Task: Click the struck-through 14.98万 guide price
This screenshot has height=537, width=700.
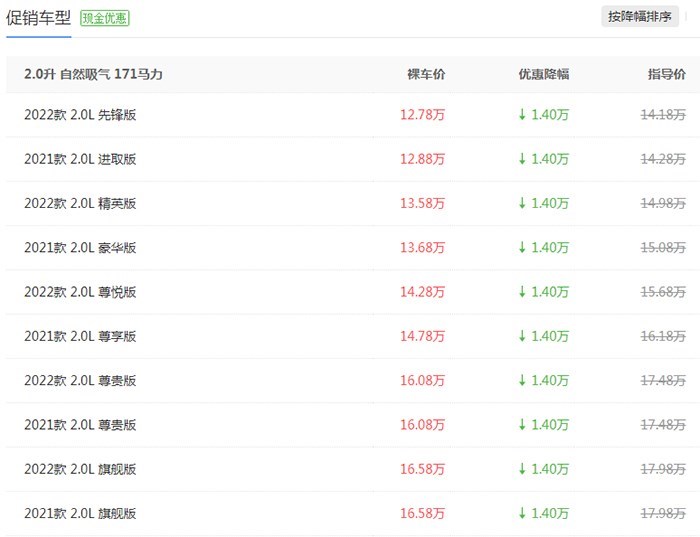Action: 663,203
